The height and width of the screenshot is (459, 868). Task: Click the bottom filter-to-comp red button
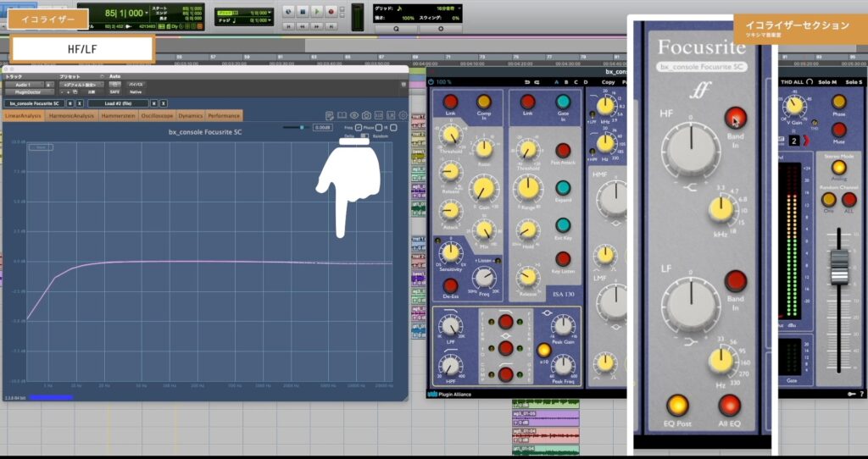[505, 374]
